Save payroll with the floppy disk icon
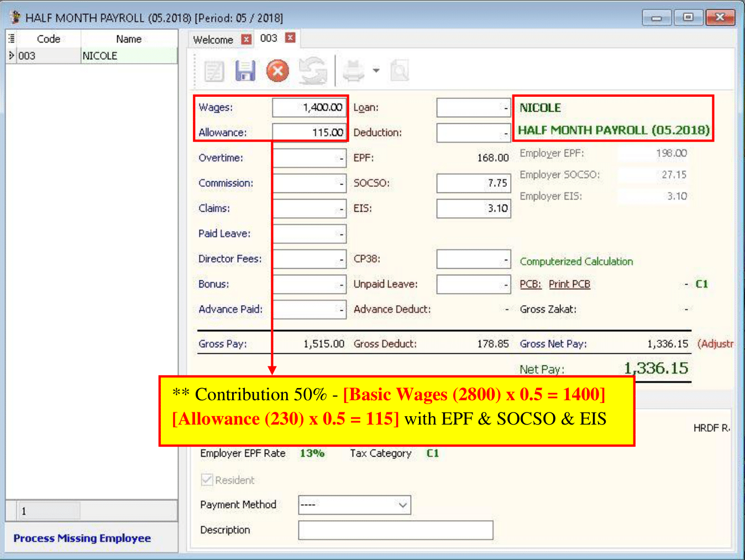This screenshot has width=745, height=560. coord(245,71)
